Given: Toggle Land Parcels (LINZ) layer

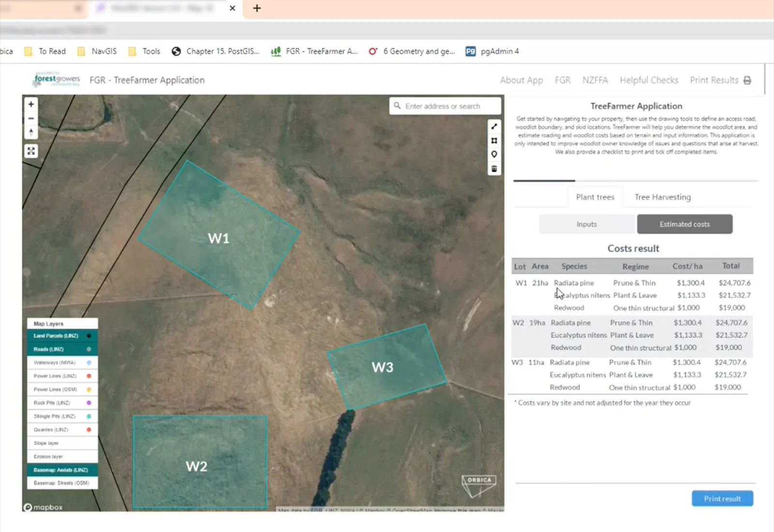Looking at the screenshot, I should [62, 336].
